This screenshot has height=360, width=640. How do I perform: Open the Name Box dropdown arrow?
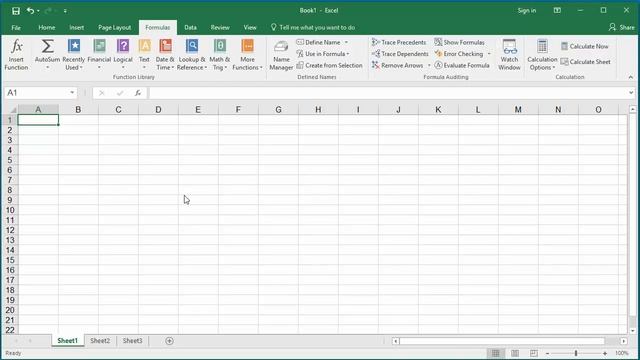click(72, 93)
